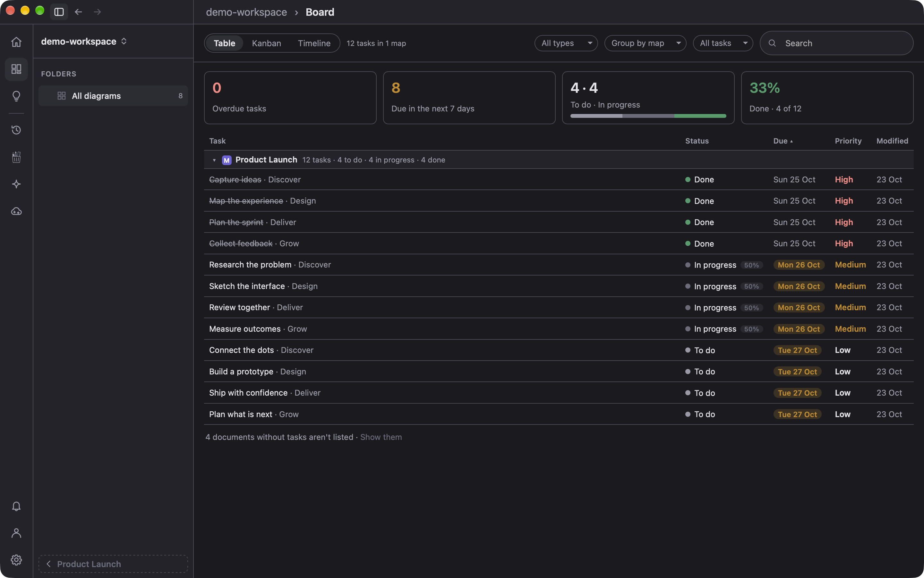Switch to the Timeline view tab
The width and height of the screenshot is (924, 578).
(x=314, y=43)
